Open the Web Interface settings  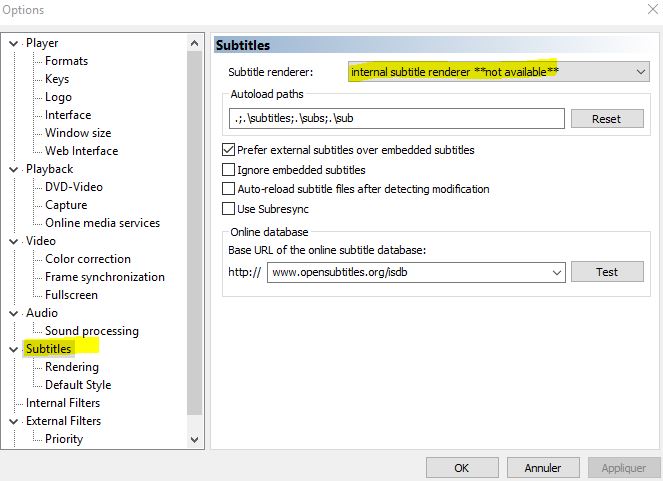tap(82, 151)
